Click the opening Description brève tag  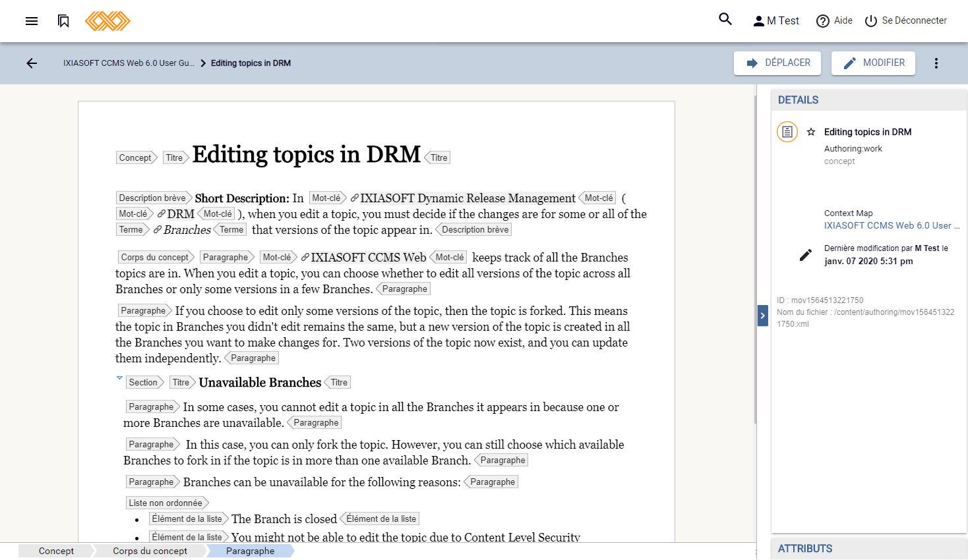154,198
